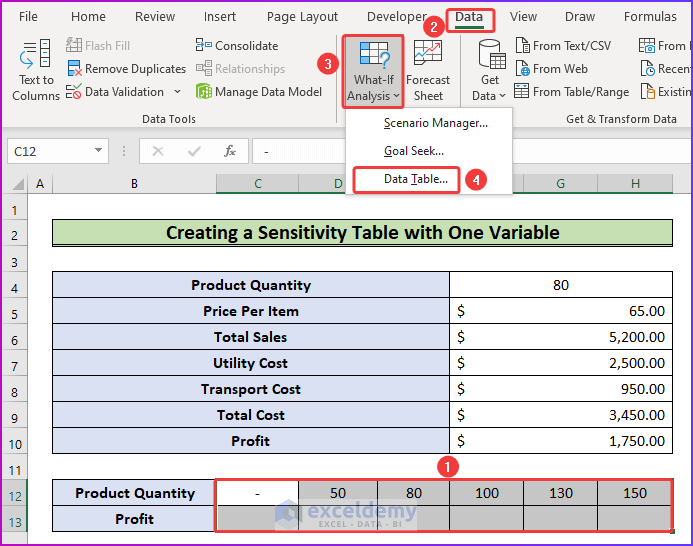Click the 'Price Per Item' cell
The image size is (693, 546).
click(x=251, y=311)
